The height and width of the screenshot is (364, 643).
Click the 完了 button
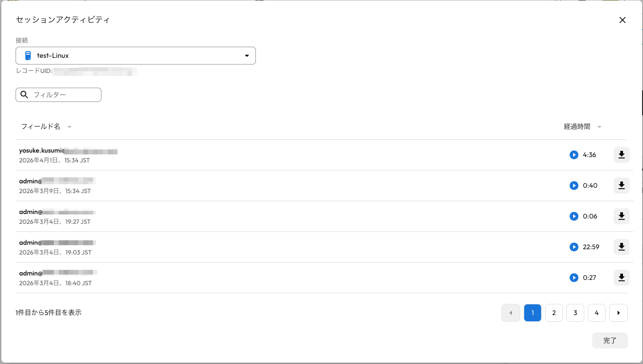pos(610,340)
